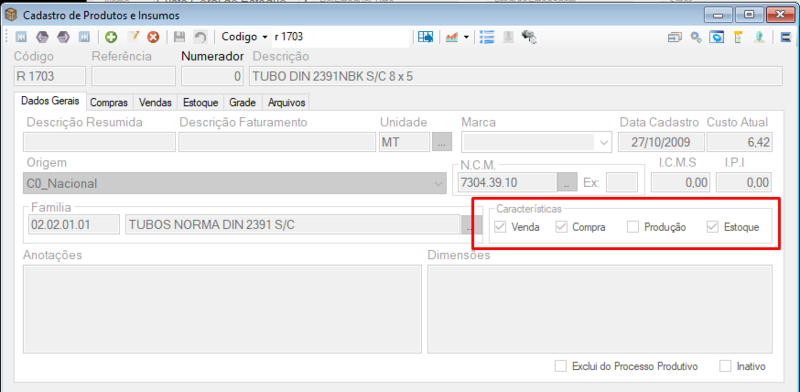Check Exclui do Processo Produtivo
The image size is (800, 392).
point(561,366)
